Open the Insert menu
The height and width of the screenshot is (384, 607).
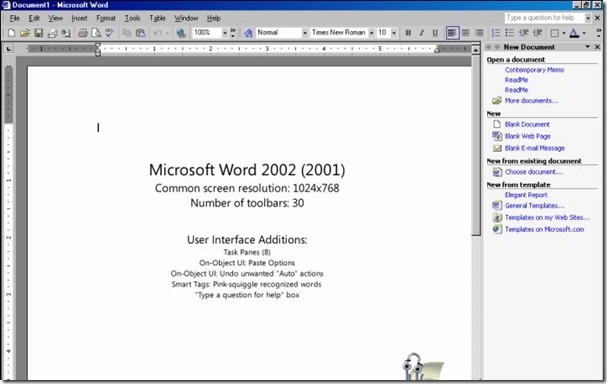pyautogui.click(x=79, y=18)
